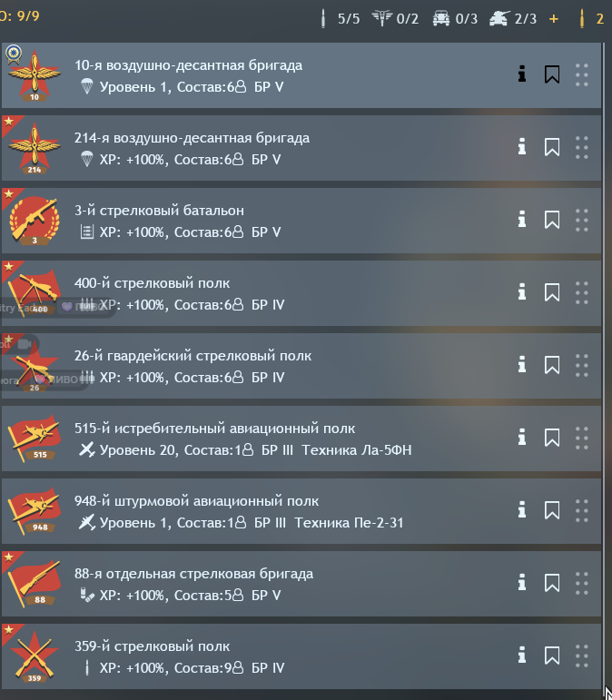This screenshot has width=612, height=700.
Task: Select the 515 fighter regiment emblem
Action: tap(35, 439)
